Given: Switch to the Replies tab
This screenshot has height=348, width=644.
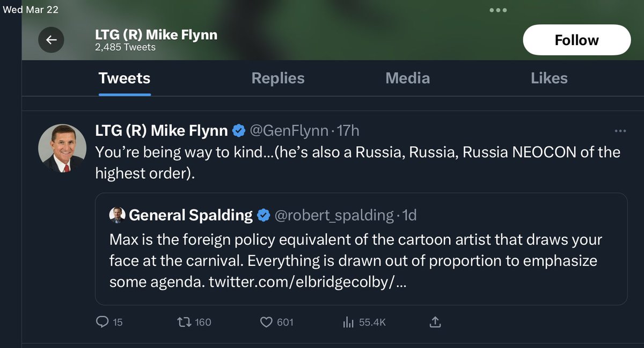Looking at the screenshot, I should [x=277, y=78].
